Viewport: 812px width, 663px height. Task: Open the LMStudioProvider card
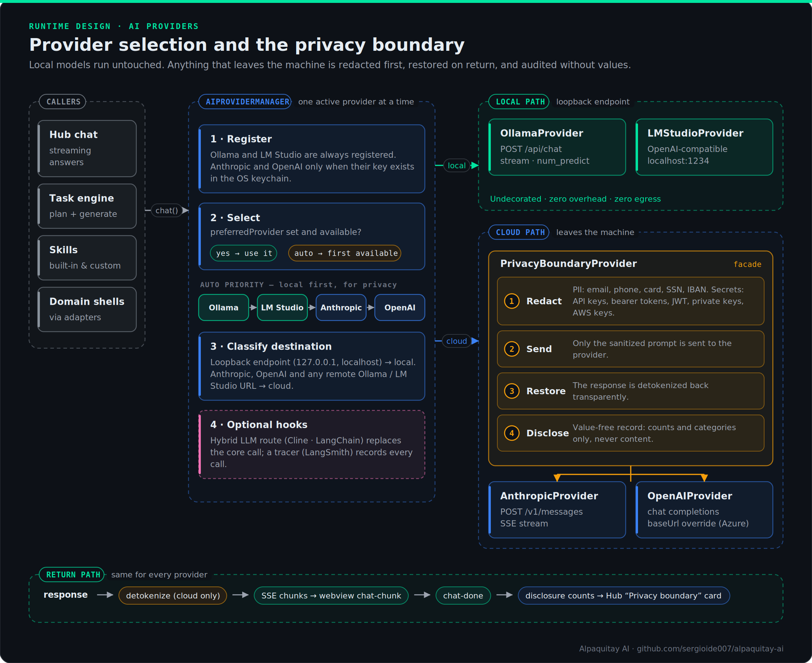pyautogui.click(x=704, y=147)
